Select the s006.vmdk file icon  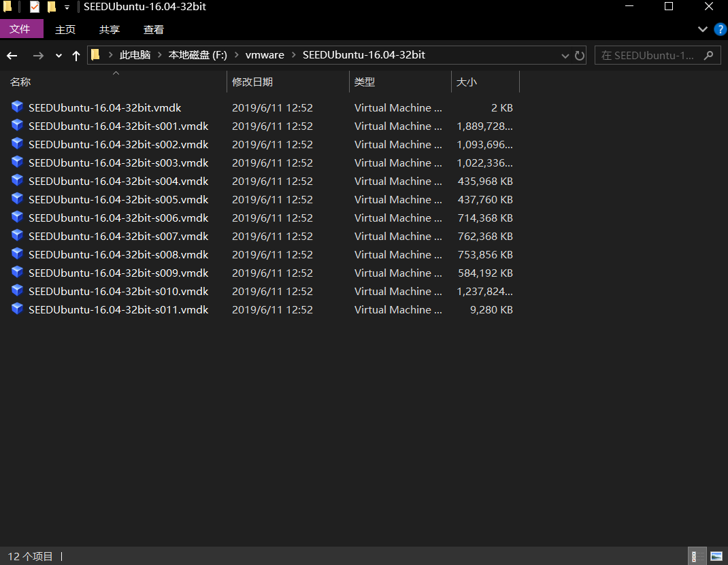click(17, 218)
